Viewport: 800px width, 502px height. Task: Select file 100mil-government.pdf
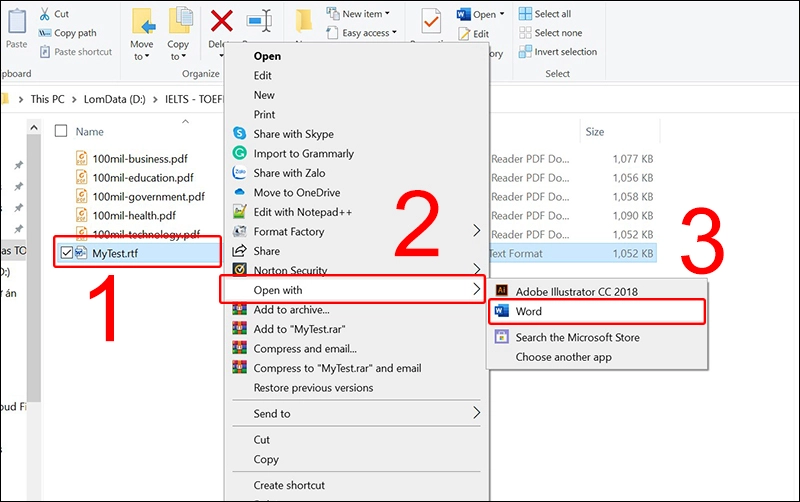148,196
